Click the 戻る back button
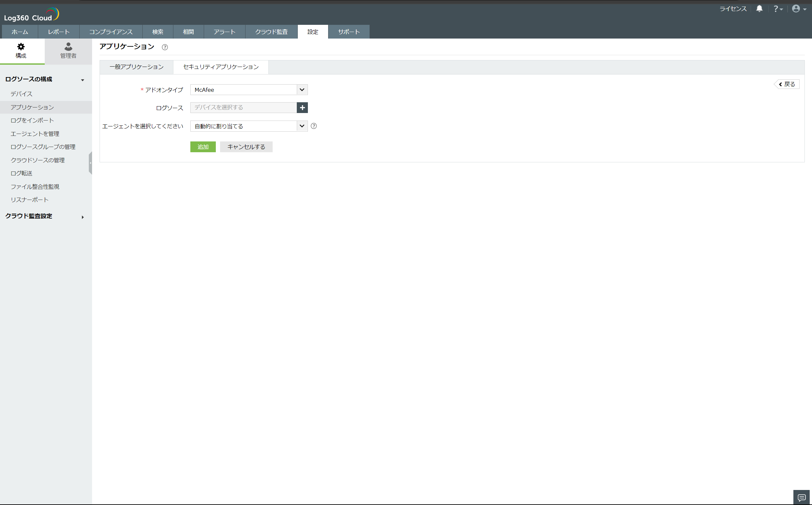The height and width of the screenshot is (505, 812). pyautogui.click(x=787, y=84)
